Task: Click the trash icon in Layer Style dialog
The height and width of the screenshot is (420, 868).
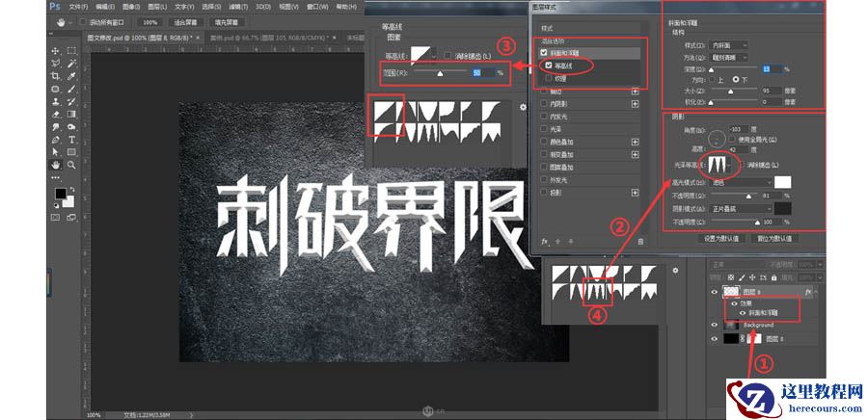Action: coord(640,242)
